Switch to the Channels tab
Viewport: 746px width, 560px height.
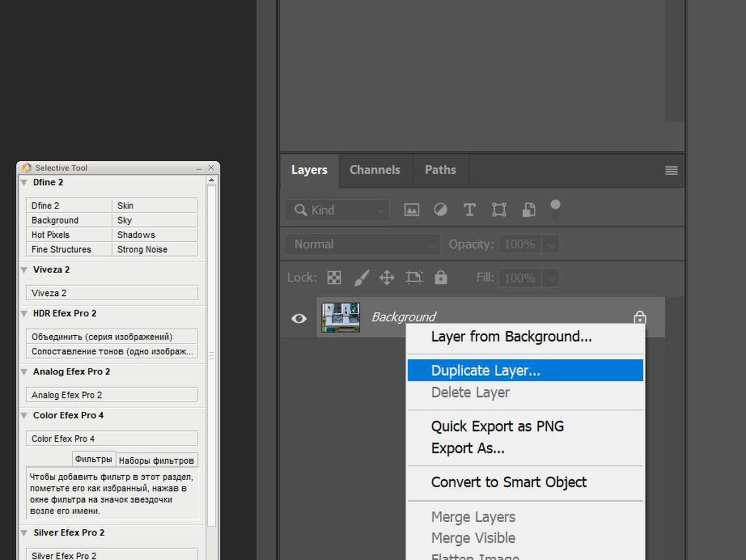(x=375, y=170)
